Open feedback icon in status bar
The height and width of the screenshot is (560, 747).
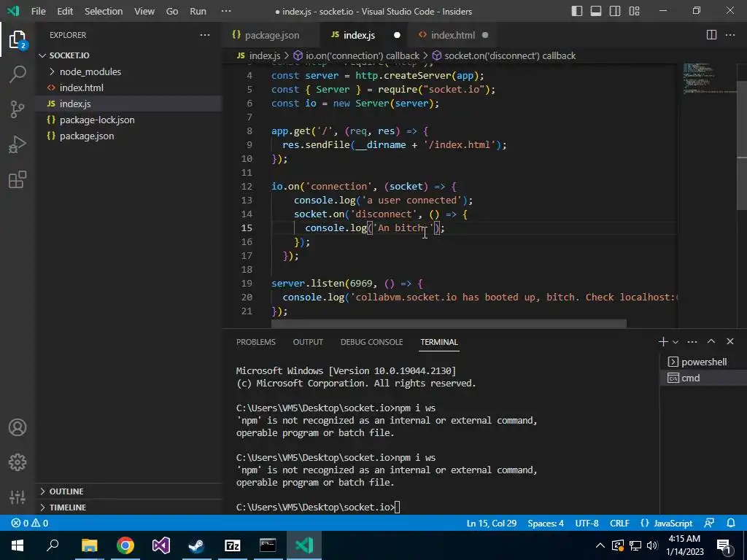(x=709, y=523)
